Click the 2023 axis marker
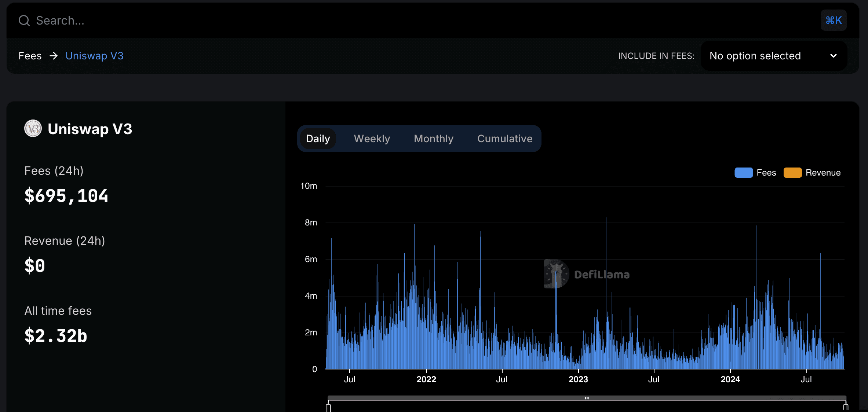Screen dimensions: 868x412 coord(578,379)
